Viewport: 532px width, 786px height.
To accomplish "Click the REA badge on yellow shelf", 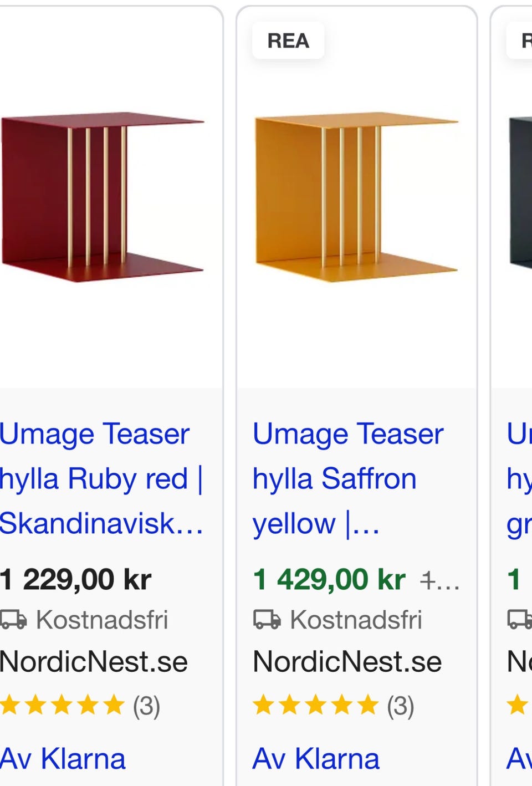I will 288,40.
